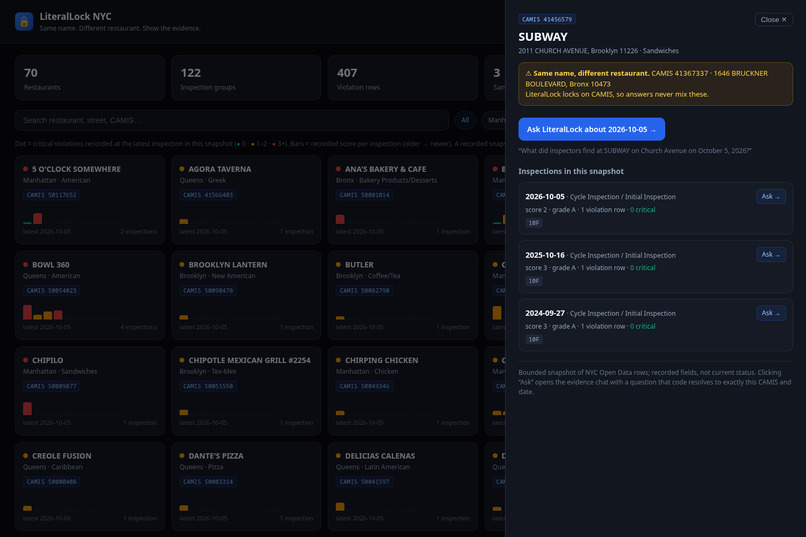Click the CAMIS 50041597 badge
The image size is (806, 537).
[364, 482]
